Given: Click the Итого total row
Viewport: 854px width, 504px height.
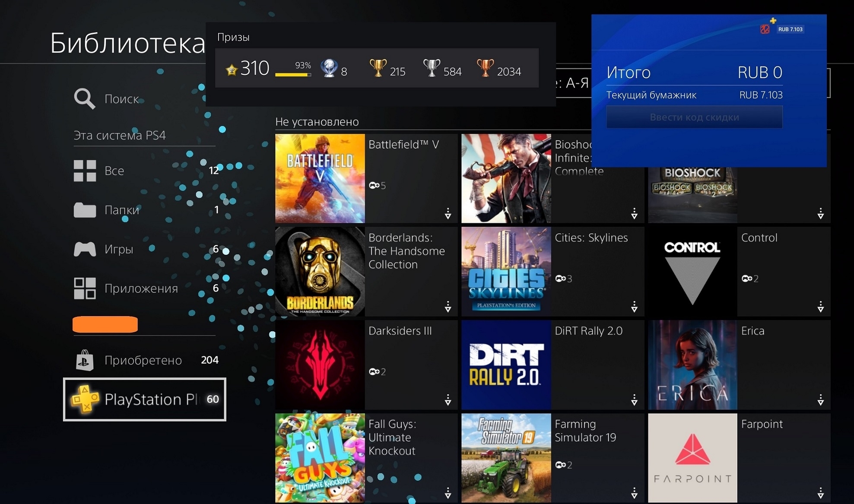Looking at the screenshot, I should [694, 72].
